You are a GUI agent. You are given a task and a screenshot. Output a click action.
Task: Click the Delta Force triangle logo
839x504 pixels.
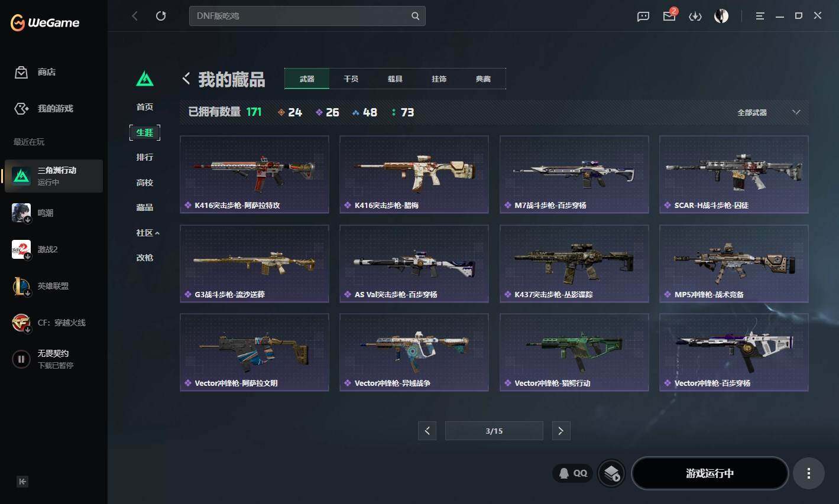pyautogui.click(x=145, y=79)
